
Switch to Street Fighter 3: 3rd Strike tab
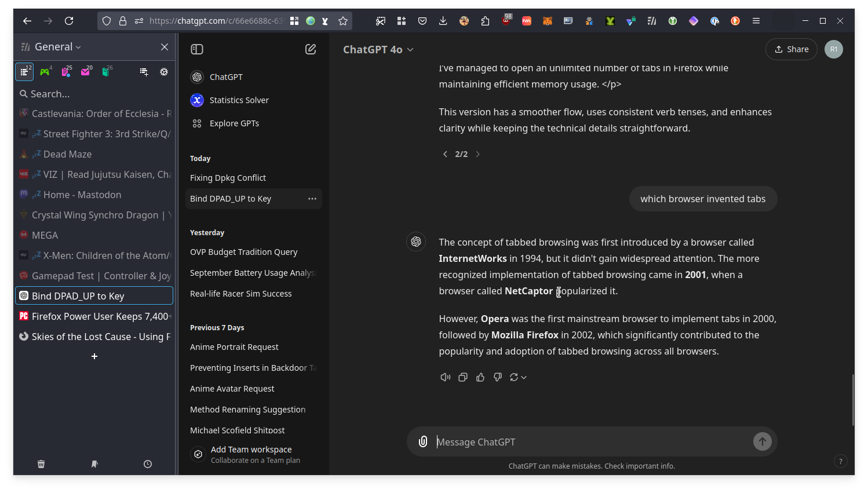(x=94, y=134)
